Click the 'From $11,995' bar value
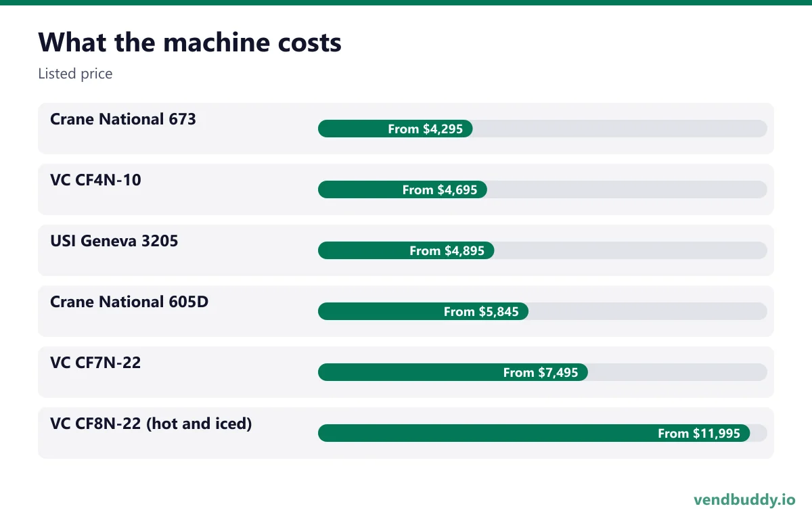This screenshot has width=812, height=521. pos(699,433)
